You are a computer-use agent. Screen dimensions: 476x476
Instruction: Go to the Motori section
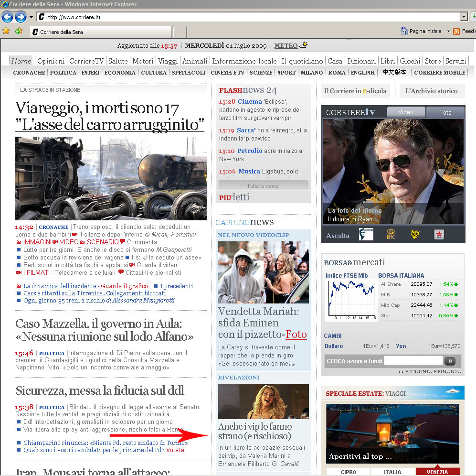pyautogui.click(x=143, y=61)
